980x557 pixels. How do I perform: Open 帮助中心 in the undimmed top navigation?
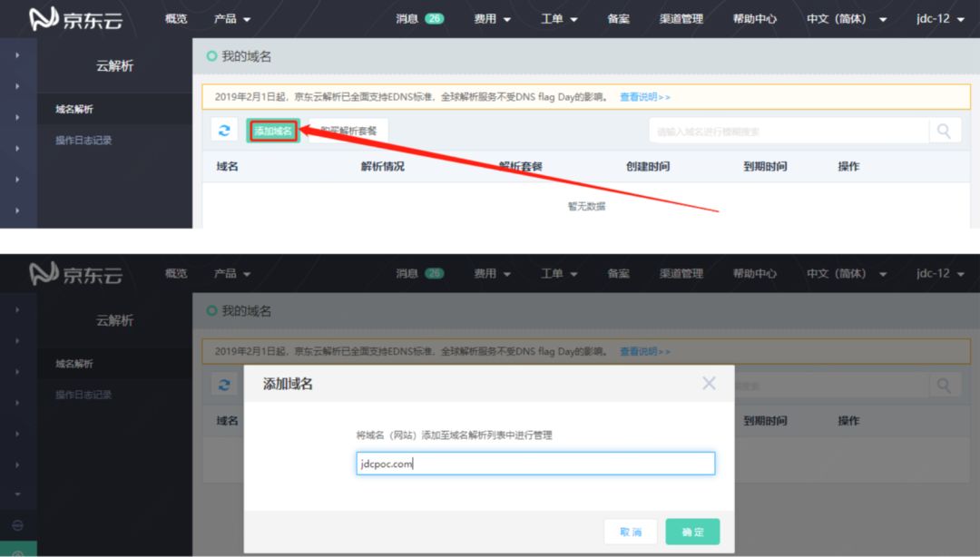point(754,19)
